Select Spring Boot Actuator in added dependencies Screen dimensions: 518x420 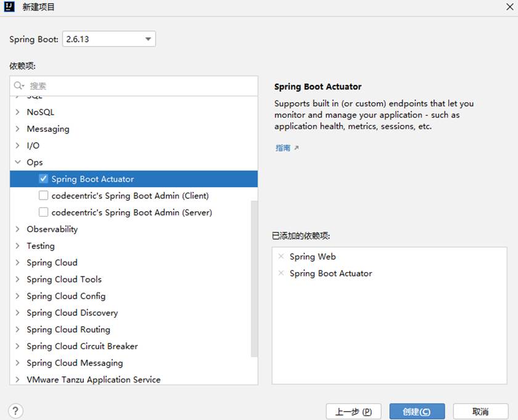pyautogui.click(x=331, y=273)
